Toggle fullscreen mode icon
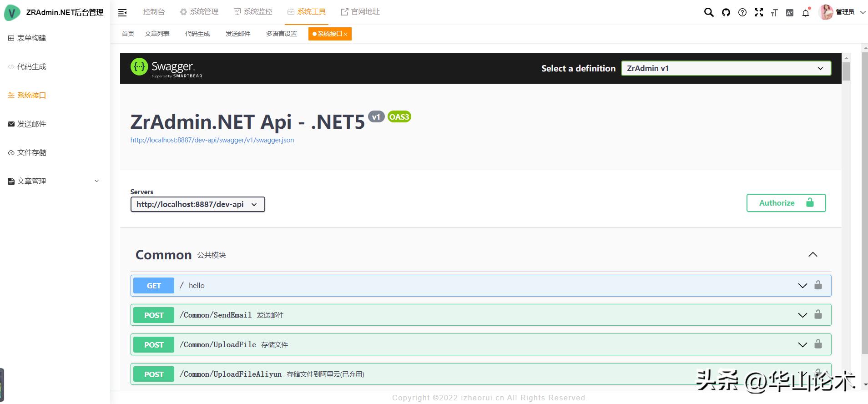Viewport: 868px width, 404px height. point(759,12)
